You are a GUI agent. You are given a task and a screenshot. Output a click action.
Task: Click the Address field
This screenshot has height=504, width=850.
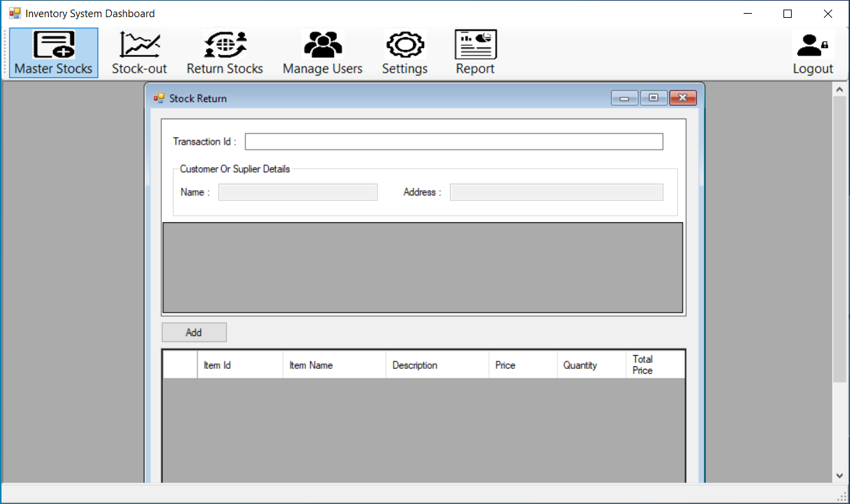point(556,193)
